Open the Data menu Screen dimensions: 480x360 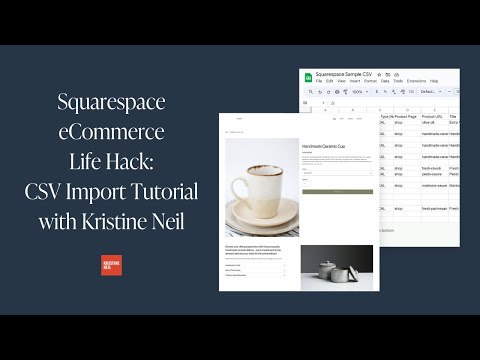point(385,81)
